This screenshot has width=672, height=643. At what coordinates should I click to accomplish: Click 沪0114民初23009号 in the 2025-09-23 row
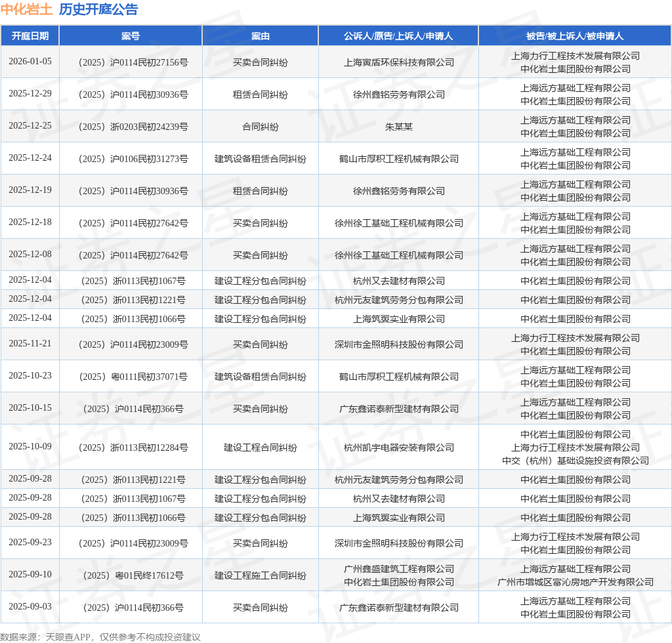(133, 543)
